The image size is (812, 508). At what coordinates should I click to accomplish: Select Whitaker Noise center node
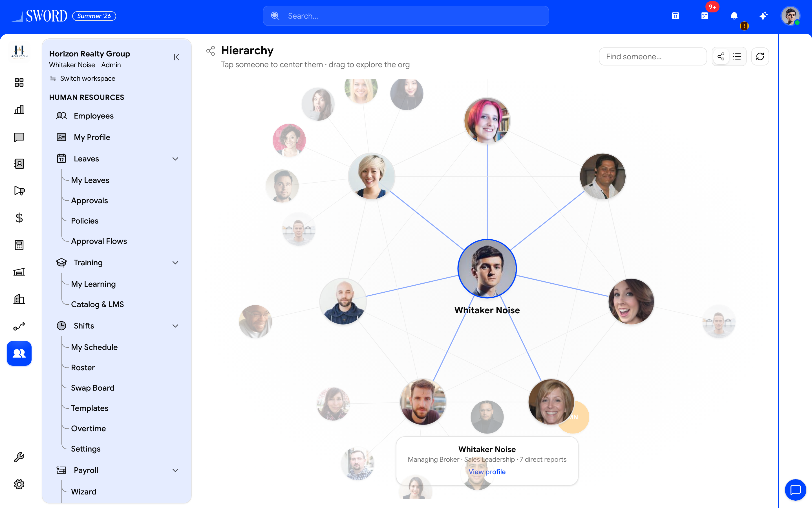point(487,268)
